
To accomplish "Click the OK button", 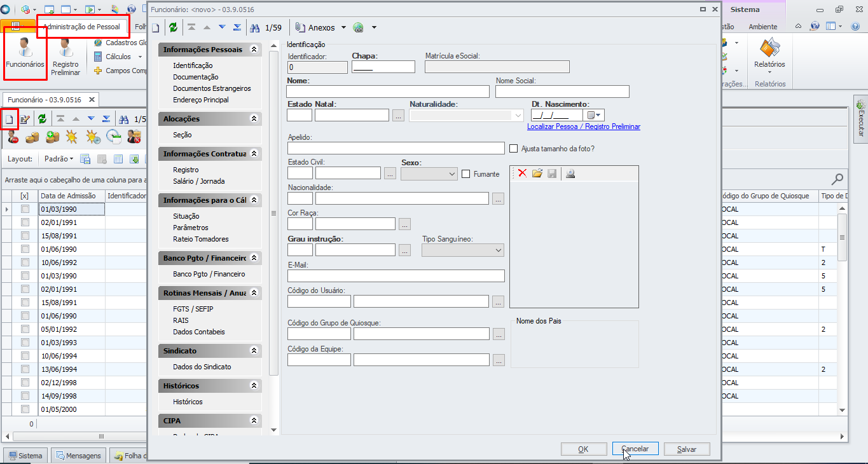I will 584,449.
